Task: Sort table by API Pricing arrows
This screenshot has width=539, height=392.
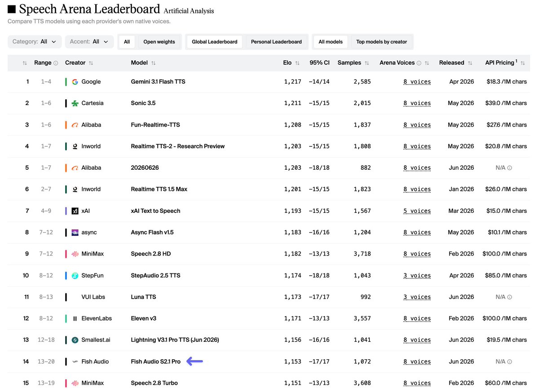Action: tap(523, 63)
